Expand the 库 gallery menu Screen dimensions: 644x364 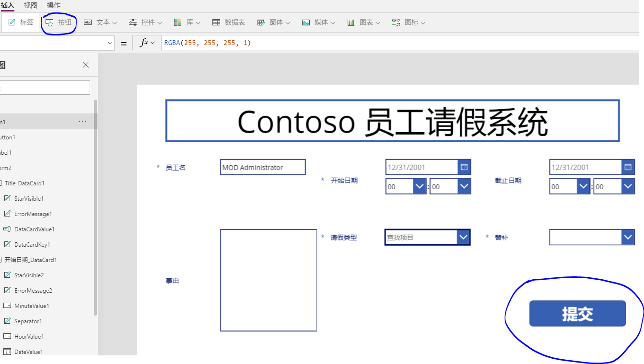coord(187,23)
